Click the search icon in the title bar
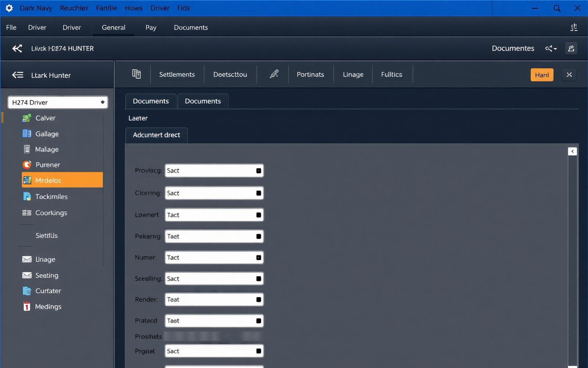Screen dimensions: 588x368 click(x=557, y=8)
